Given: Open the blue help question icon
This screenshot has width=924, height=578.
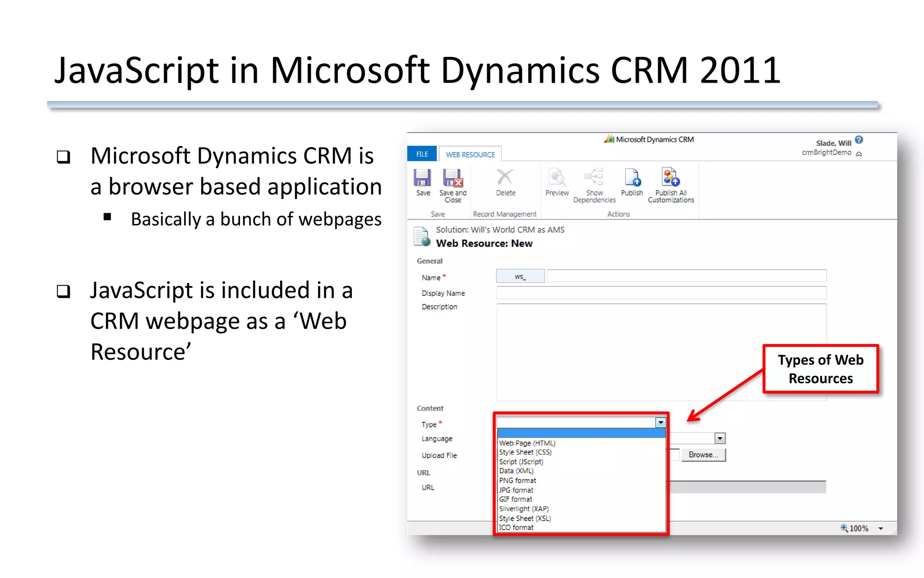Looking at the screenshot, I should tap(859, 140).
